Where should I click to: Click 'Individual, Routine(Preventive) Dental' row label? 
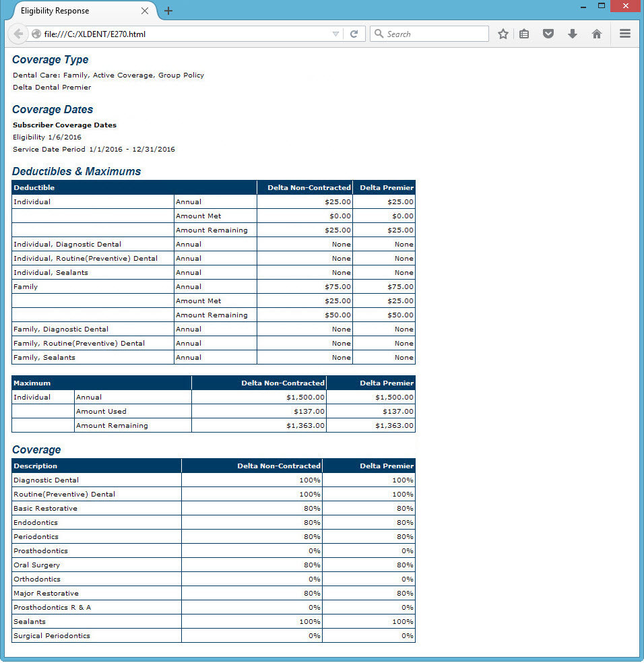click(x=86, y=258)
